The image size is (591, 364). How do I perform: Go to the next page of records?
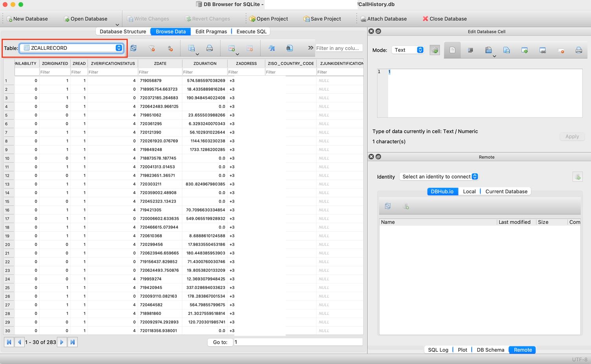click(62, 342)
